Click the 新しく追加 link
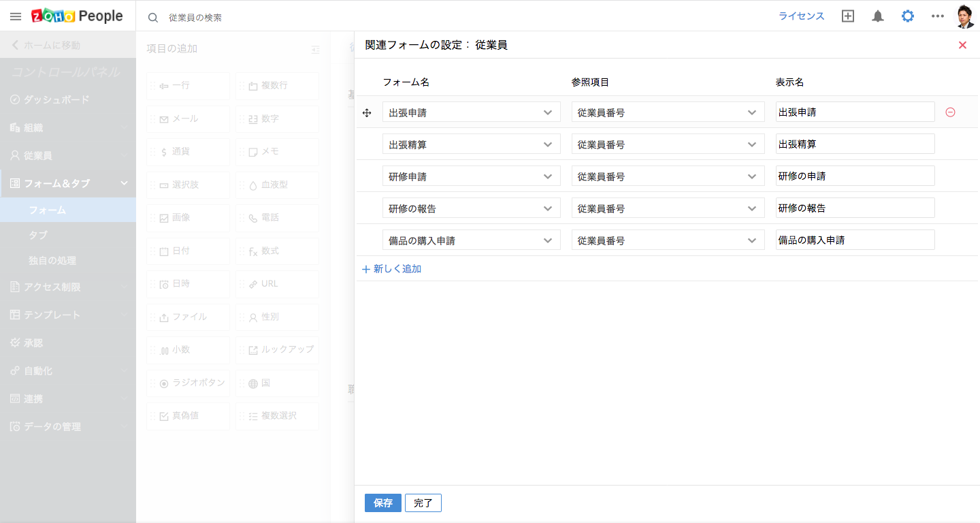The height and width of the screenshot is (523, 980). click(x=392, y=269)
